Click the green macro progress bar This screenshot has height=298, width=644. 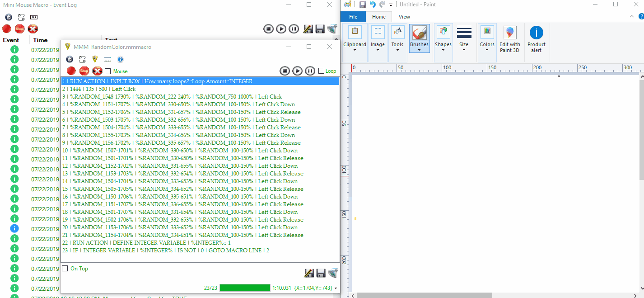tap(245, 288)
